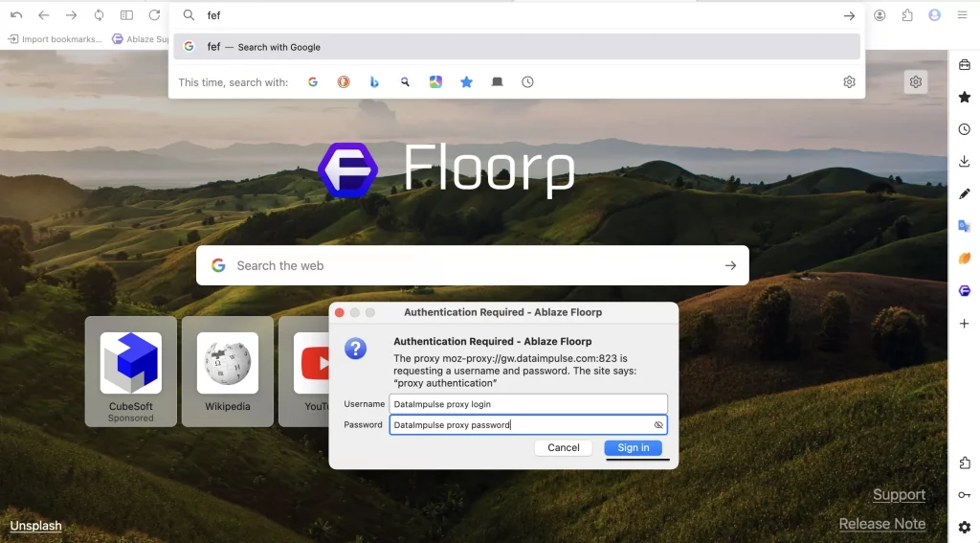Click the undo close tab icon

point(16,15)
